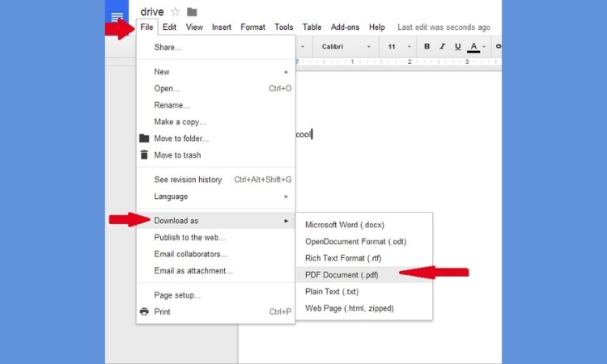Select Publish to the web...
This screenshot has height=364, width=607.
[x=216, y=237]
